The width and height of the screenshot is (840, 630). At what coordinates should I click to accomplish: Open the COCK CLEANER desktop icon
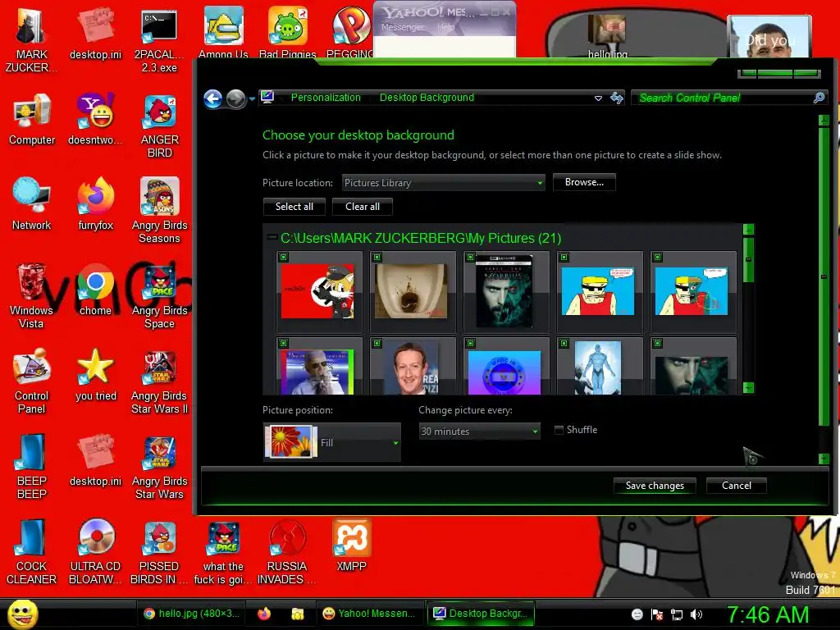pyautogui.click(x=32, y=552)
